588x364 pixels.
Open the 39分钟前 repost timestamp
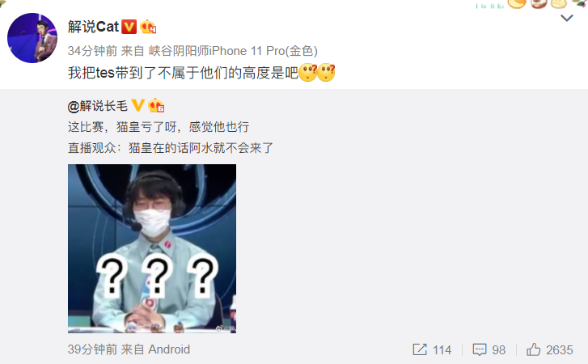coord(93,349)
